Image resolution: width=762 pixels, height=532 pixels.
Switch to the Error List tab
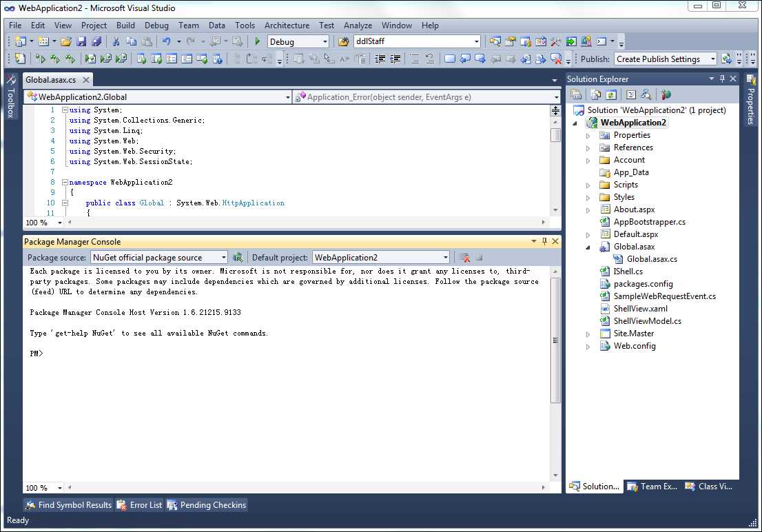[139, 504]
